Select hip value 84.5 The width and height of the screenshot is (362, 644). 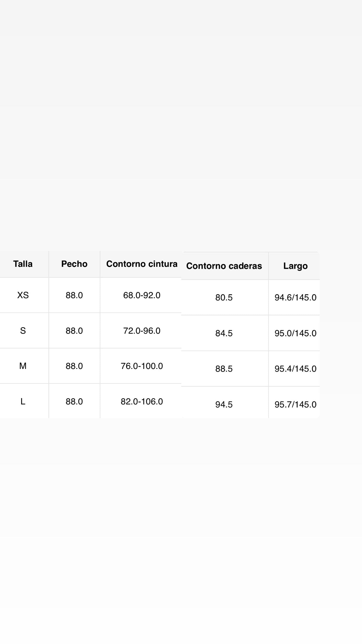(224, 333)
